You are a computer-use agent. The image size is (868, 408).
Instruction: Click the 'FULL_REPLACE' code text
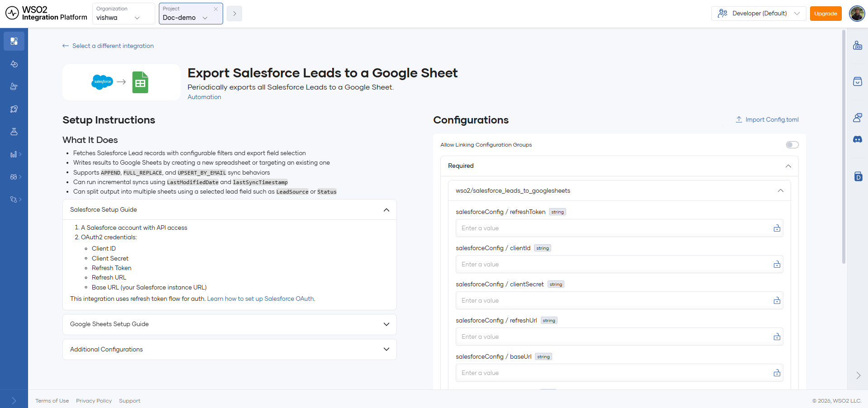click(x=143, y=173)
